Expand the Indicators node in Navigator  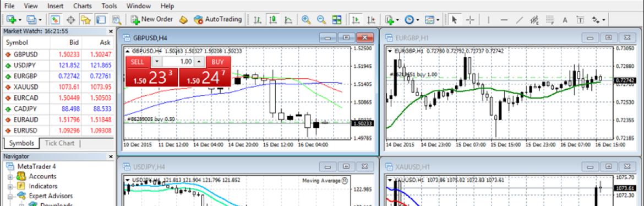coord(10,187)
